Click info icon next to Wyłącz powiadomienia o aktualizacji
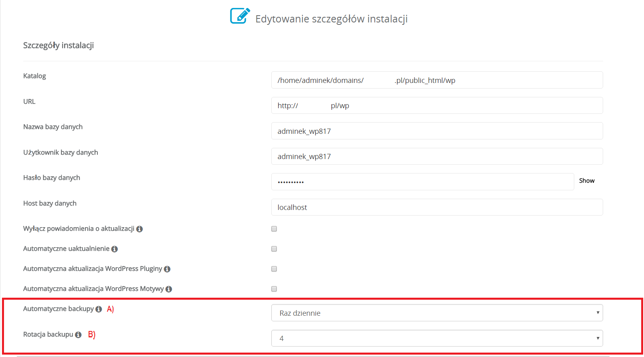This screenshot has height=357, width=644. coord(139,229)
